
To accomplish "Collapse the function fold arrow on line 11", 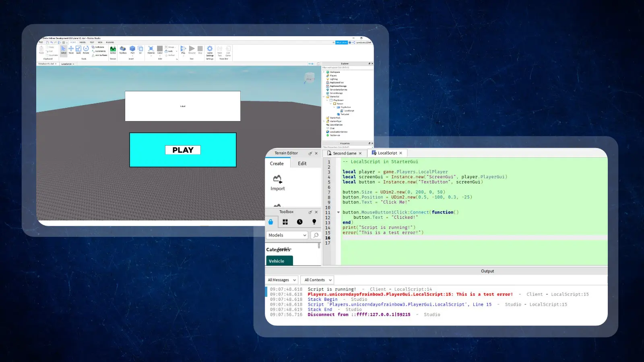I will (x=338, y=212).
